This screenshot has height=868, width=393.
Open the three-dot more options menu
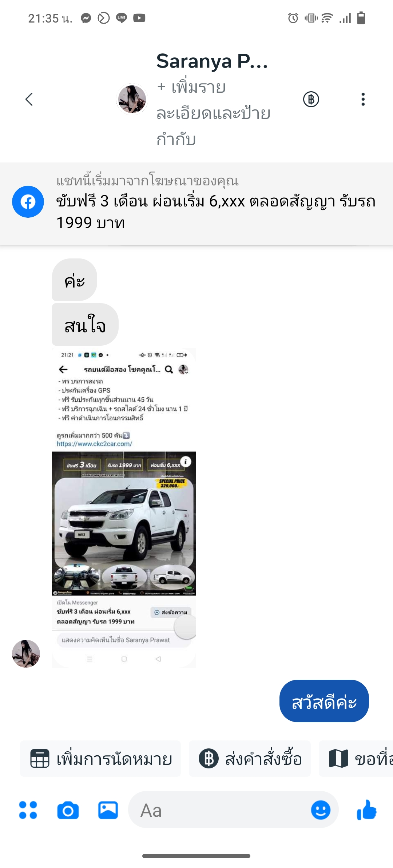[363, 99]
